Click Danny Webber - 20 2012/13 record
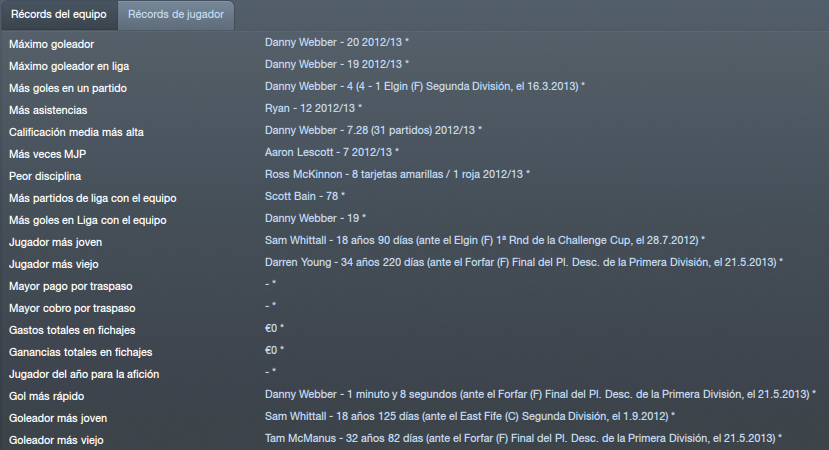The width and height of the screenshot is (829, 450). 337,42
